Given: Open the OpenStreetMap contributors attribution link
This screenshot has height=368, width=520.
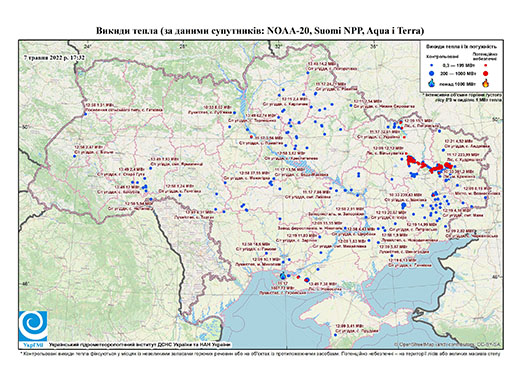Looking at the screenshot, I should pos(448,344).
